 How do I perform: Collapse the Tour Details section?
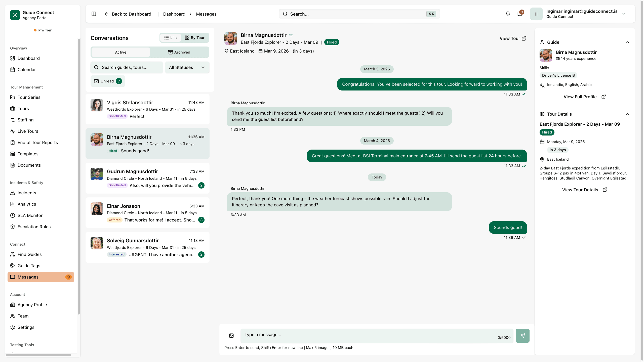pyautogui.click(x=627, y=114)
